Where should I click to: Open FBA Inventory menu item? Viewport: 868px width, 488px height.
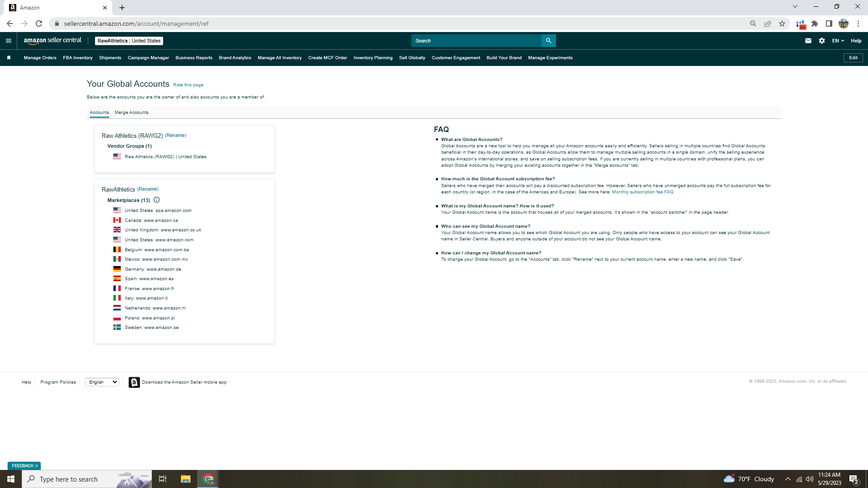coord(78,58)
